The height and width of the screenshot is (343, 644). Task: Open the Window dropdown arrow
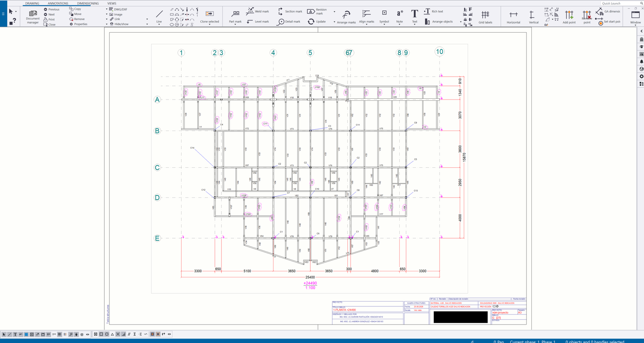(636, 25)
